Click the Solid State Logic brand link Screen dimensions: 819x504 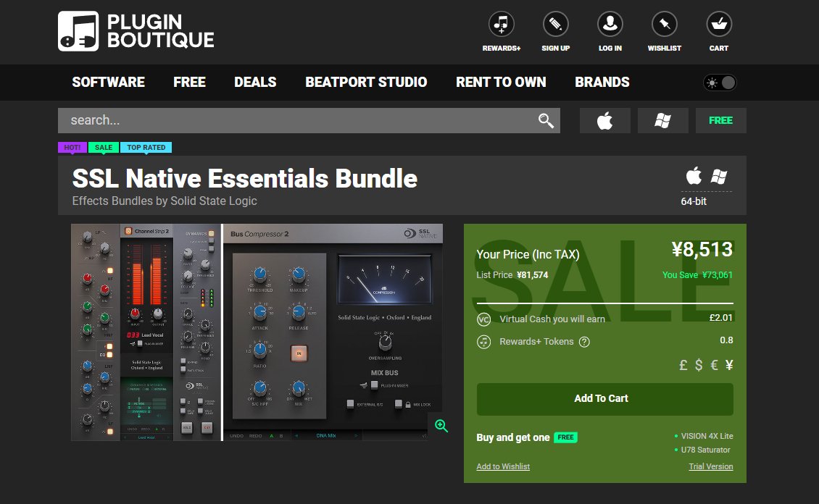(214, 201)
